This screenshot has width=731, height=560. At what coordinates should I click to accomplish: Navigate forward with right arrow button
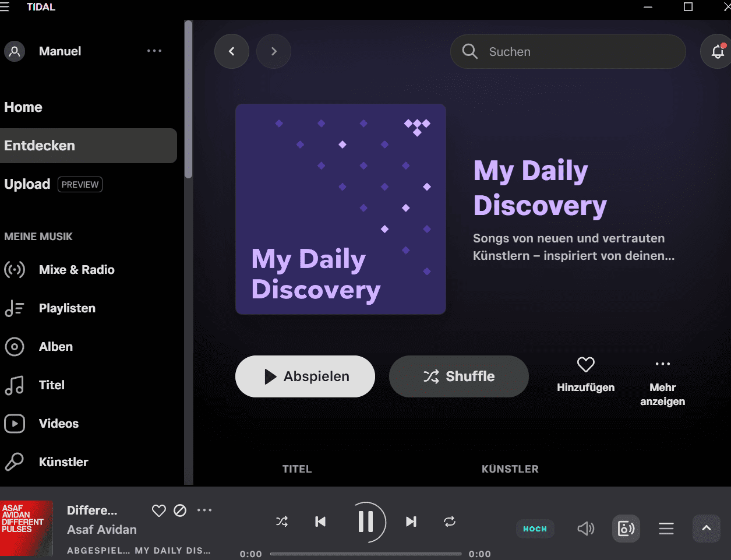pyautogui.click(x=274, y=51)
